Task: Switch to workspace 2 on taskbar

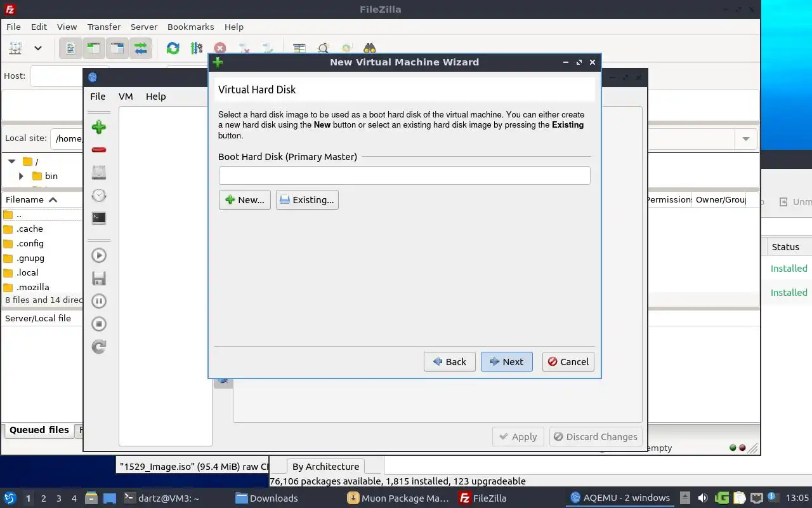Action: click(44, 498)
